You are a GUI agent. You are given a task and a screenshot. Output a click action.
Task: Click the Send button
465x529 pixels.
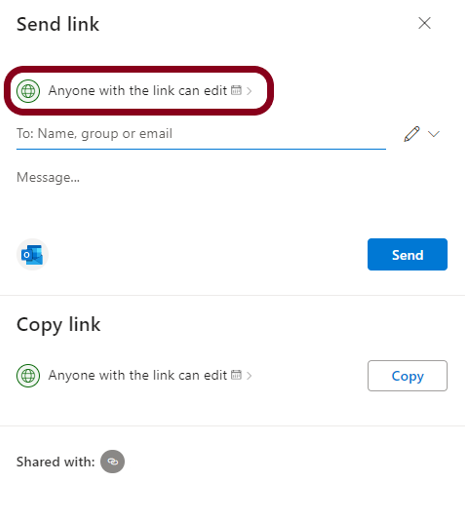click(x=407, y=254)
